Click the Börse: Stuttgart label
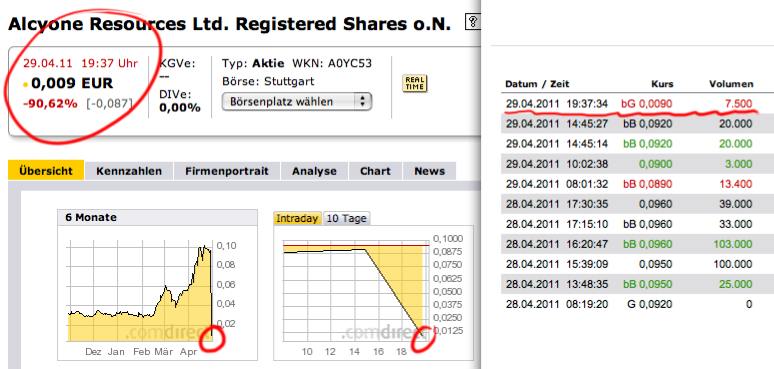The width and height of the screenshot is (774, 369). pos(268,81)
